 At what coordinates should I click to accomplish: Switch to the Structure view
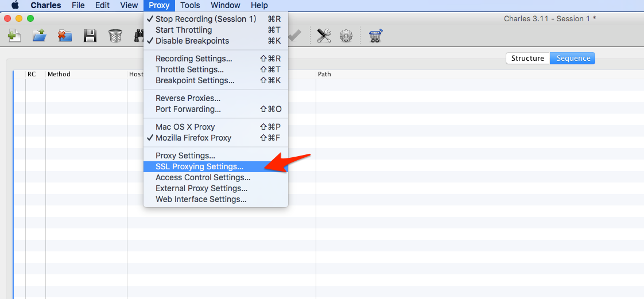pyautogui.click(x=527, y=59)
